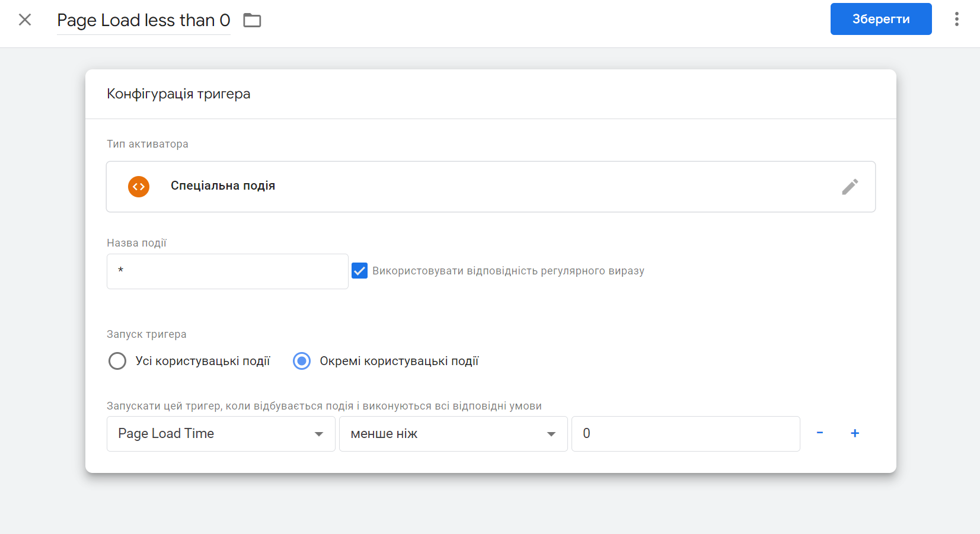Open the Конфігурація тригера section
The height and width of the screenshot is (534, 980).
coord(178,93)
